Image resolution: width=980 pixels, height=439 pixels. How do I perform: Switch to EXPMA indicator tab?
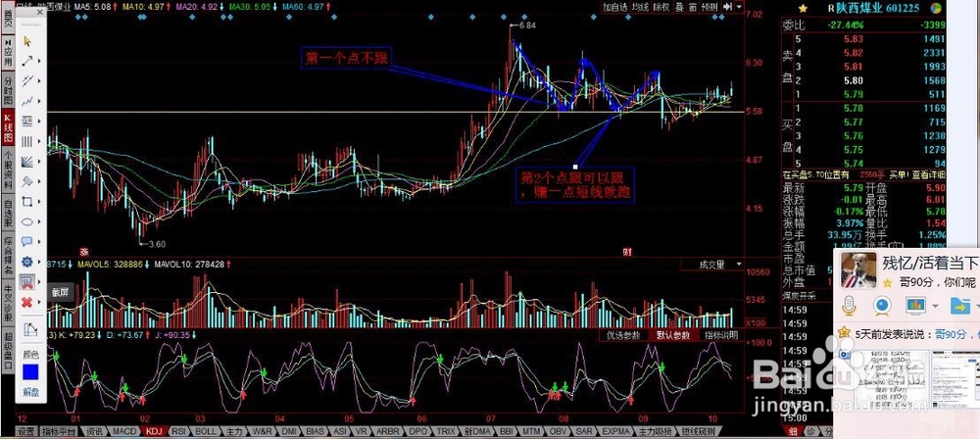click(614, 431)
